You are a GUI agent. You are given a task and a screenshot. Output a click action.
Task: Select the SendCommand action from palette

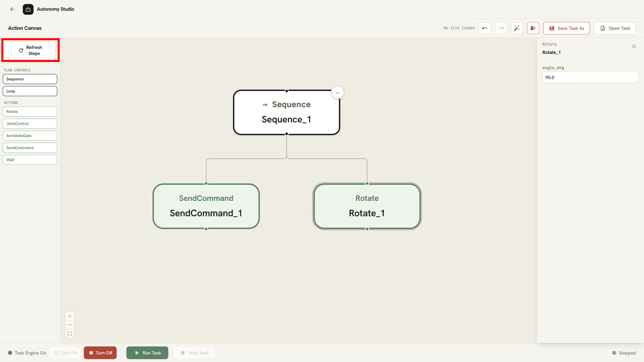click(x=30, y=148)
